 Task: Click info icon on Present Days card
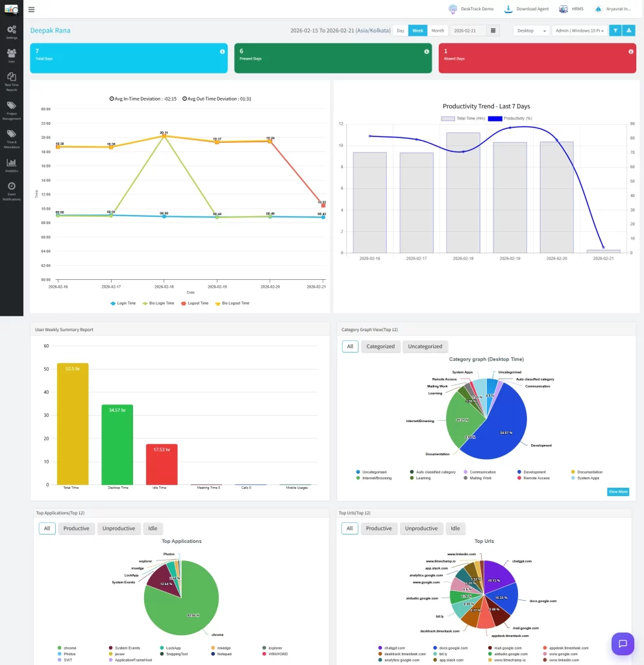click(427, 51)
